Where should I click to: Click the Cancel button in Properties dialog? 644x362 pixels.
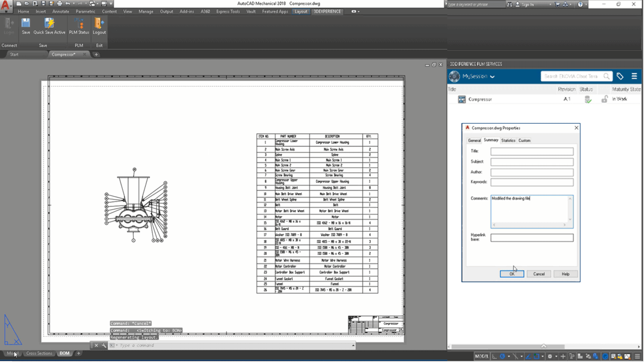click(539, 274)
